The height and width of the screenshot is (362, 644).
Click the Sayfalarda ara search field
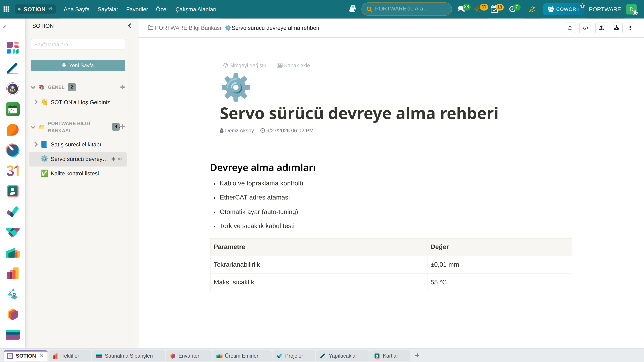pyautogui.click(x=78, y=44)
